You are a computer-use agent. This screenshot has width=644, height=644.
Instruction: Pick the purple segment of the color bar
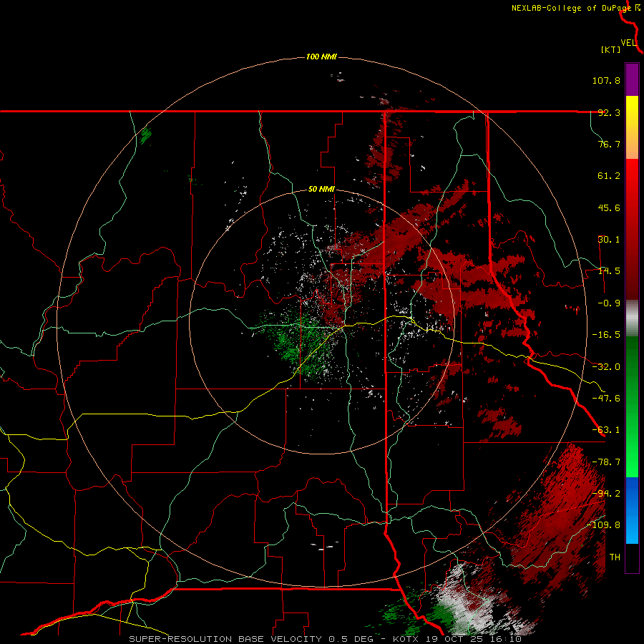(x=632, y=79)
